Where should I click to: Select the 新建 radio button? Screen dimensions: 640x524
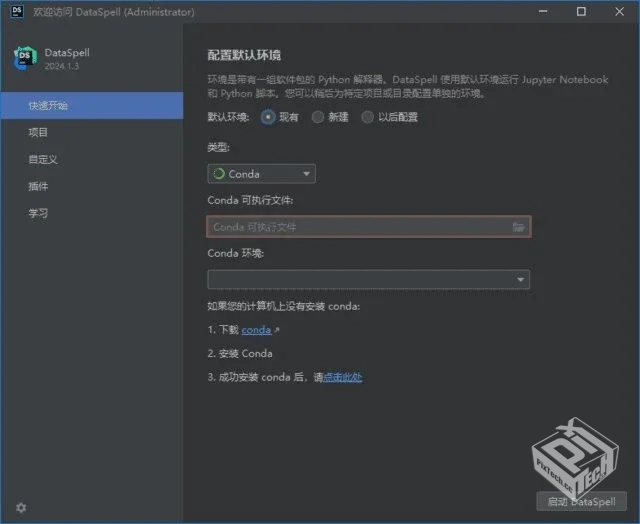tap(318, 117)
